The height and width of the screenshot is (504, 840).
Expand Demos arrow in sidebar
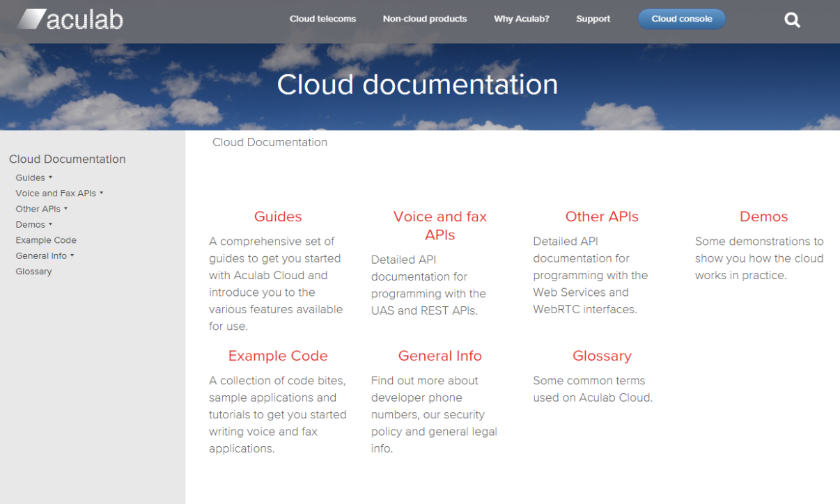click(51, 224)
